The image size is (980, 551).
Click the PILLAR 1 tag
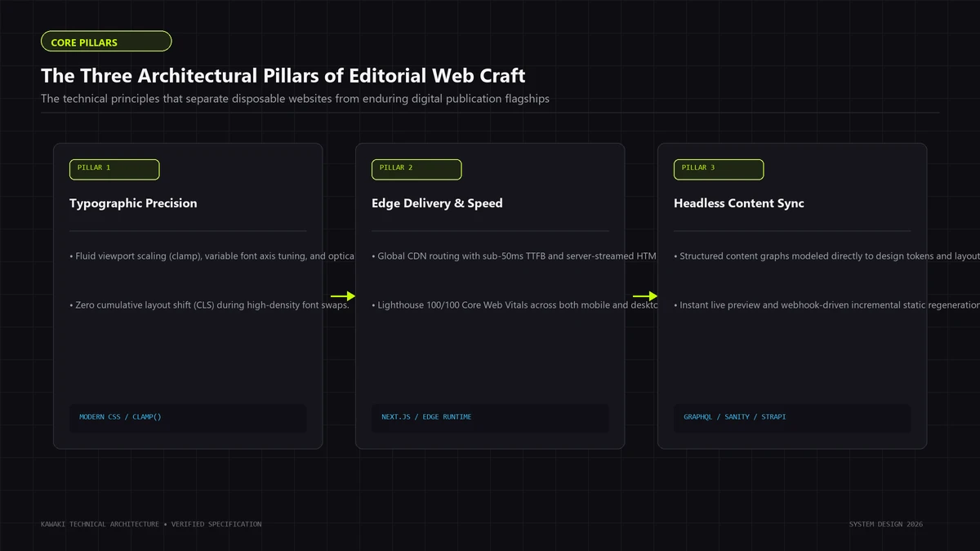click(114, 169)
